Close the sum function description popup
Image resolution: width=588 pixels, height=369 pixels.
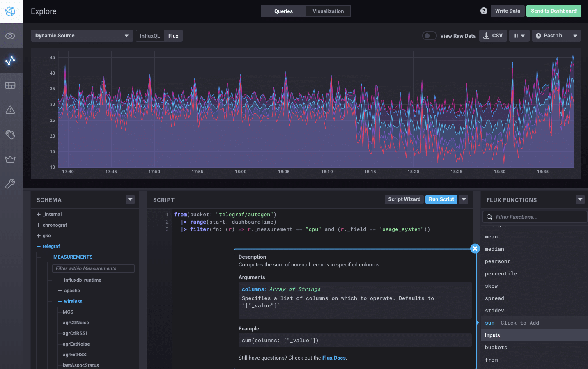475,249
